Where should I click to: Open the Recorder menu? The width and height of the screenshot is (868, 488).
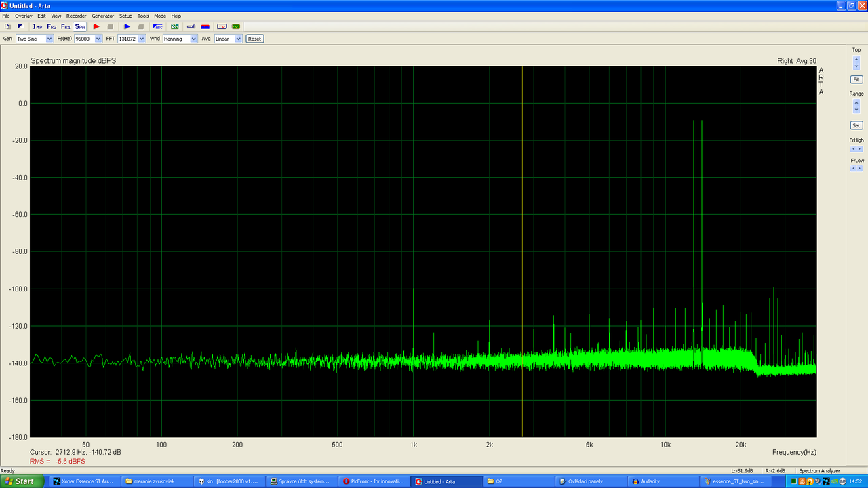[76, 16]
